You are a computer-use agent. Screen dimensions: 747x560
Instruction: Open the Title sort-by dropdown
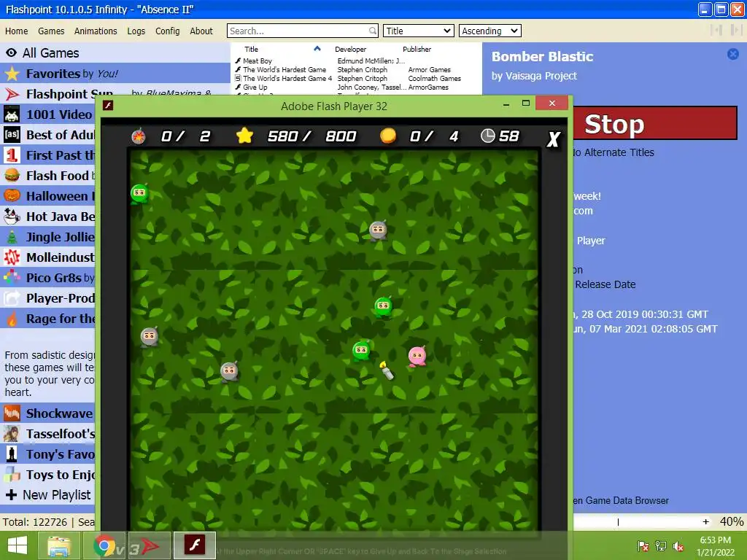click(418, 31)
